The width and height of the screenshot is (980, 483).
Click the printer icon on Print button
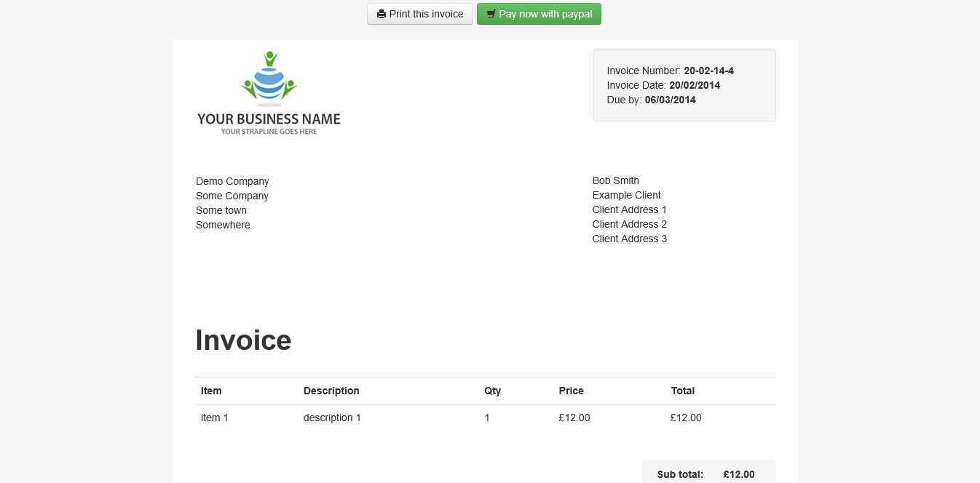pyautogui.click(x=382, y=15)
